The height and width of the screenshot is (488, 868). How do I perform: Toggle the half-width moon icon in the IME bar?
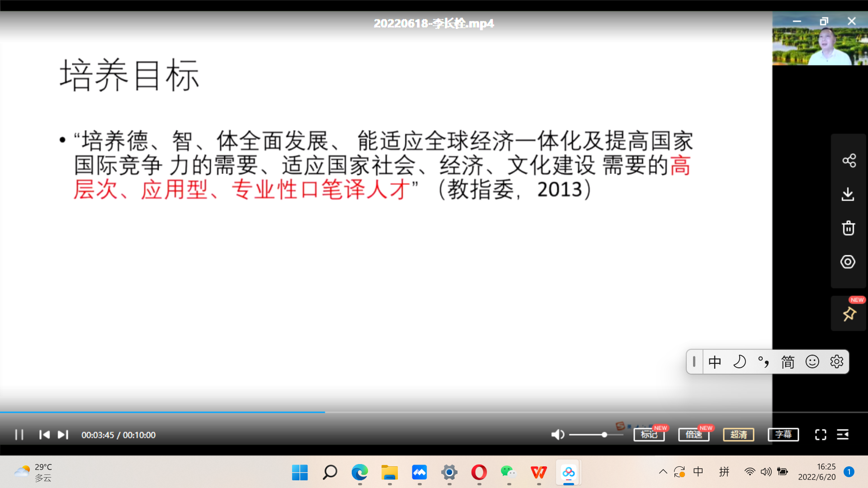(x=740, y=362)
